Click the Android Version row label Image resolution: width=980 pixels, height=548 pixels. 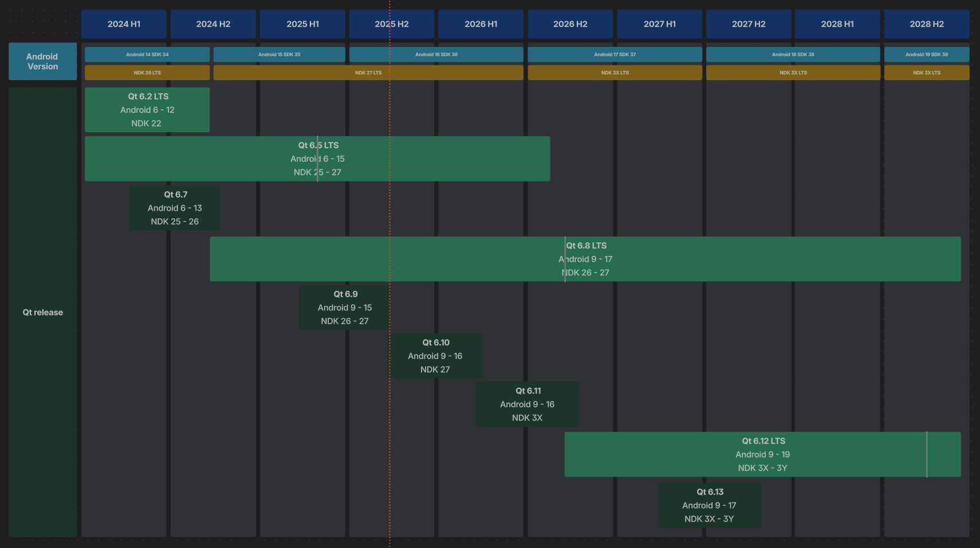point(42,61)
